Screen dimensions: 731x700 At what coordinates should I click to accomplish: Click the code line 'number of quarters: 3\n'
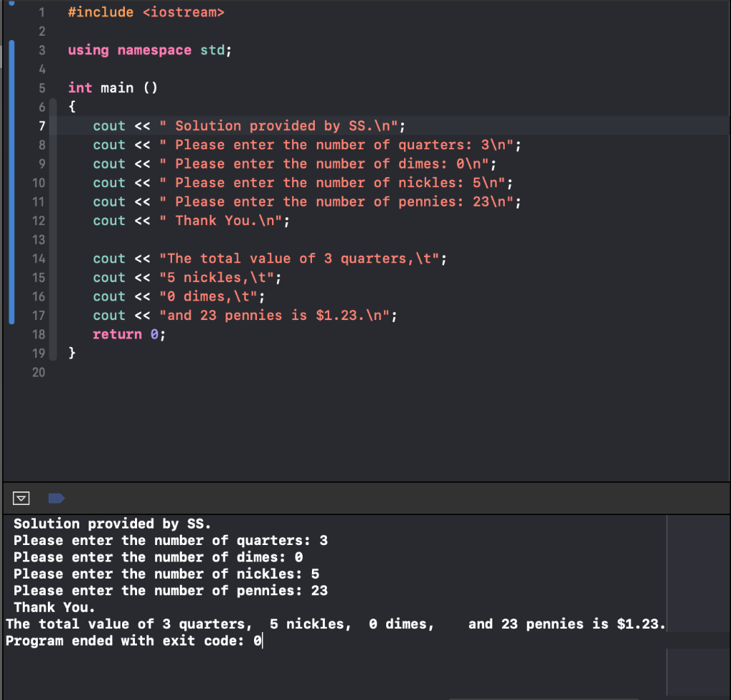point(307,145)
